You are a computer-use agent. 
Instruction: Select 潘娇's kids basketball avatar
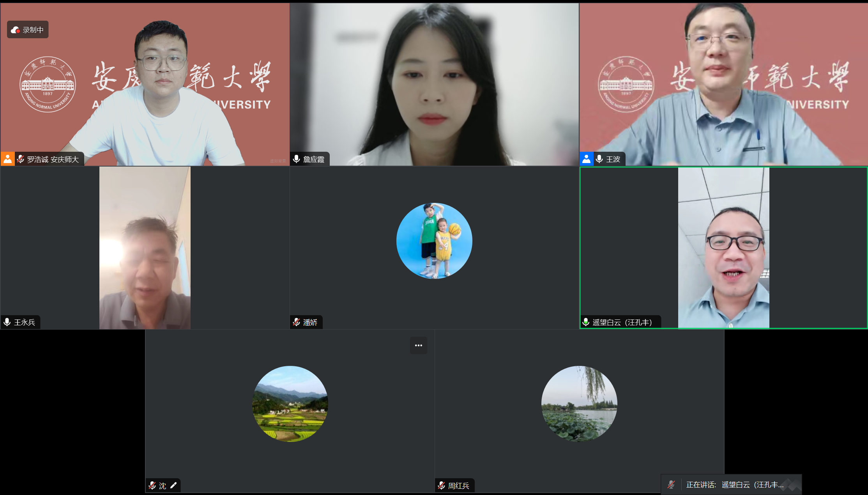click(x=434, y=241)
